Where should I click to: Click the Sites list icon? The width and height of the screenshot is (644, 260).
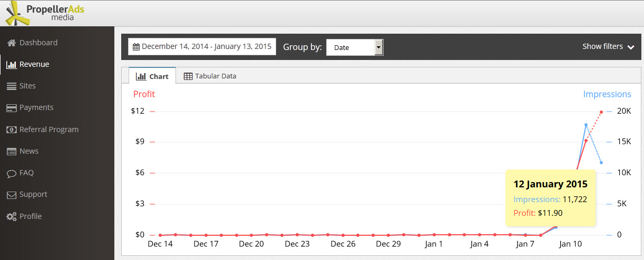coord(11,86)
